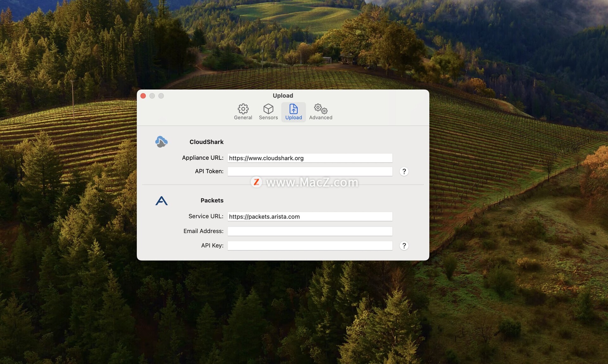Open the General preferences tab
This screenshot has width=608, height=364.
(243, 112)
